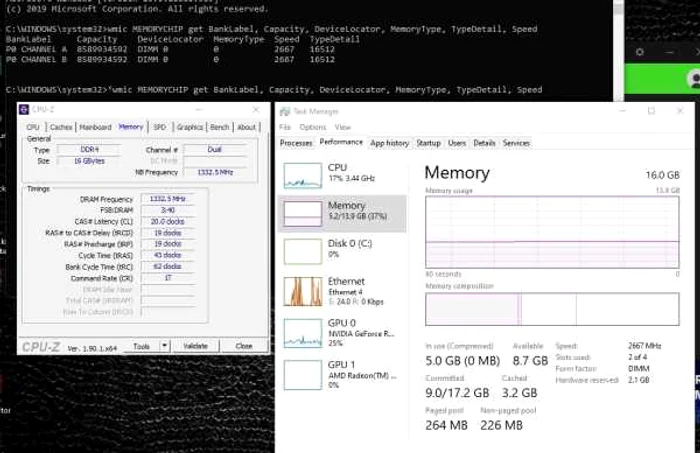Click the 3.2 GB cached value
Image resolution: width=700 pixels, height=453 pixels.
coord(519,393)
